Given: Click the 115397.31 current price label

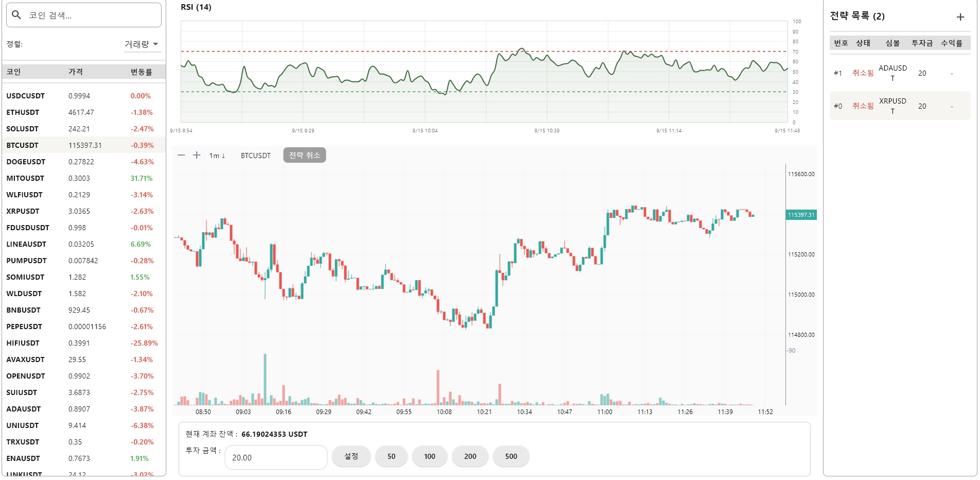Looking at the screenshot, I should tap(801, 215).
